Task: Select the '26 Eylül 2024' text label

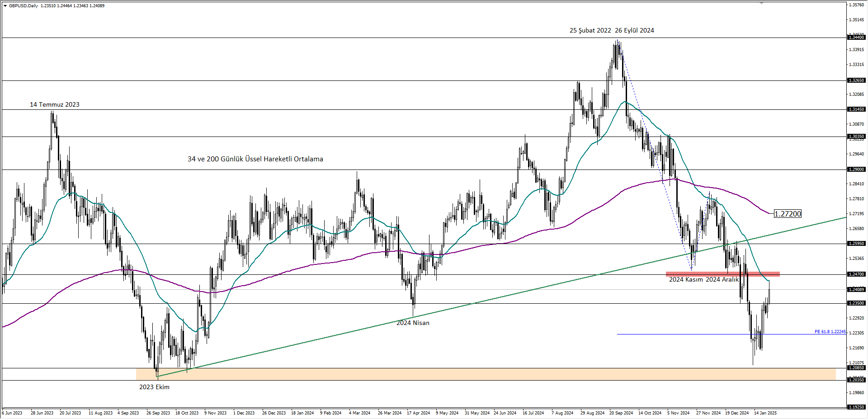Action: pos(634,30)
